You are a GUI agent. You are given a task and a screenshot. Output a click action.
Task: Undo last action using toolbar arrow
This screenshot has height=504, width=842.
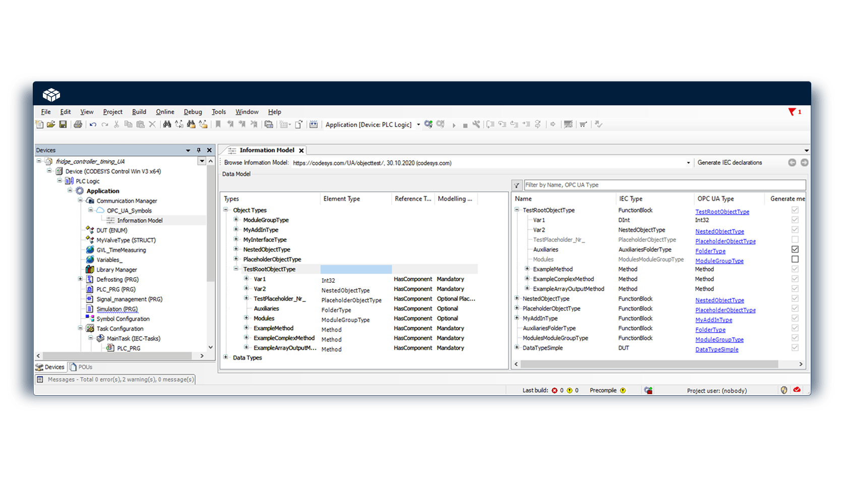point(93,124)
